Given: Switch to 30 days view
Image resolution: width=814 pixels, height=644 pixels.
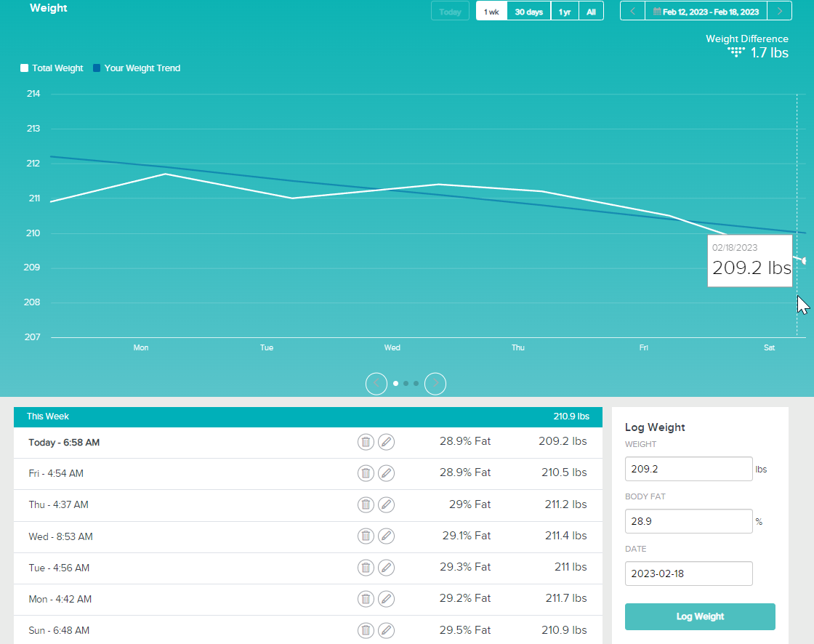Looking at the screenshot, I should click(528, 12).
